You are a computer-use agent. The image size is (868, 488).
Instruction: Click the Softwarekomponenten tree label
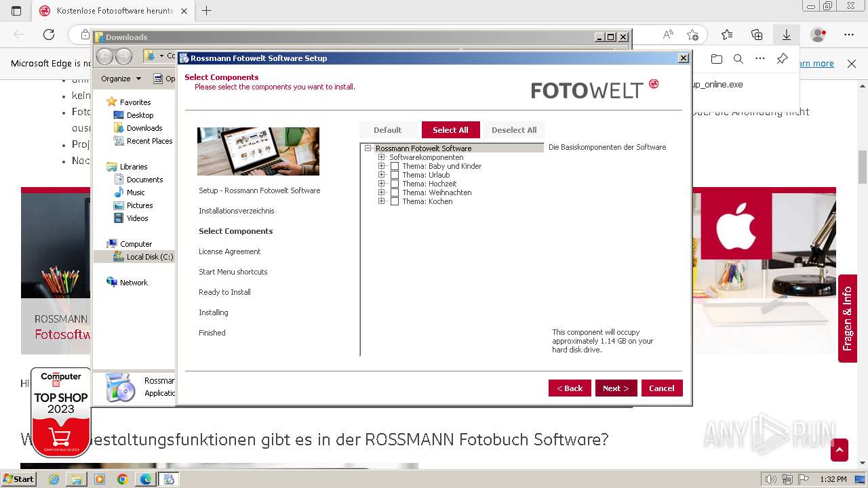pyautogui.click(x=427, y=157)
